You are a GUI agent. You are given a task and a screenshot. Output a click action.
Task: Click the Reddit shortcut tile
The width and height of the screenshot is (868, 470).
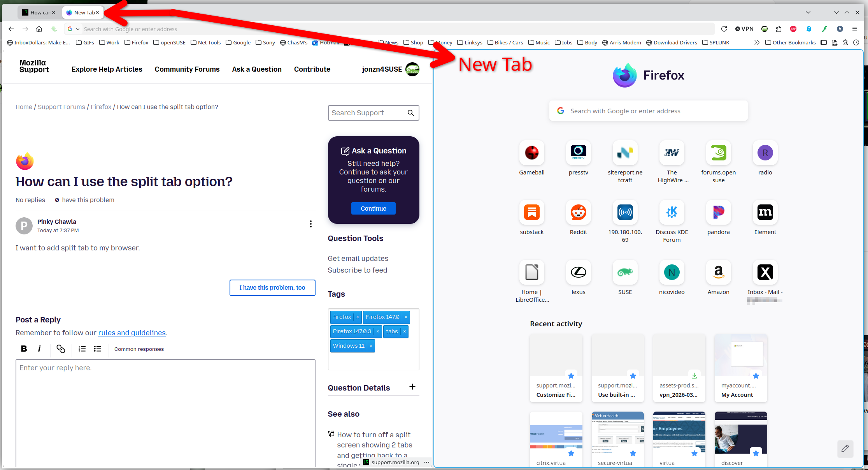tap(578, 213)
